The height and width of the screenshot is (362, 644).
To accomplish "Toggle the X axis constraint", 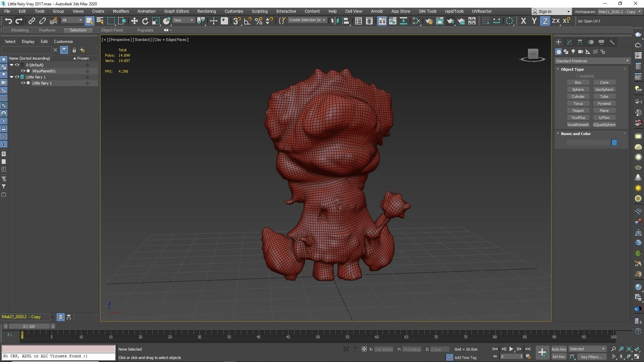I will [523, 21].
